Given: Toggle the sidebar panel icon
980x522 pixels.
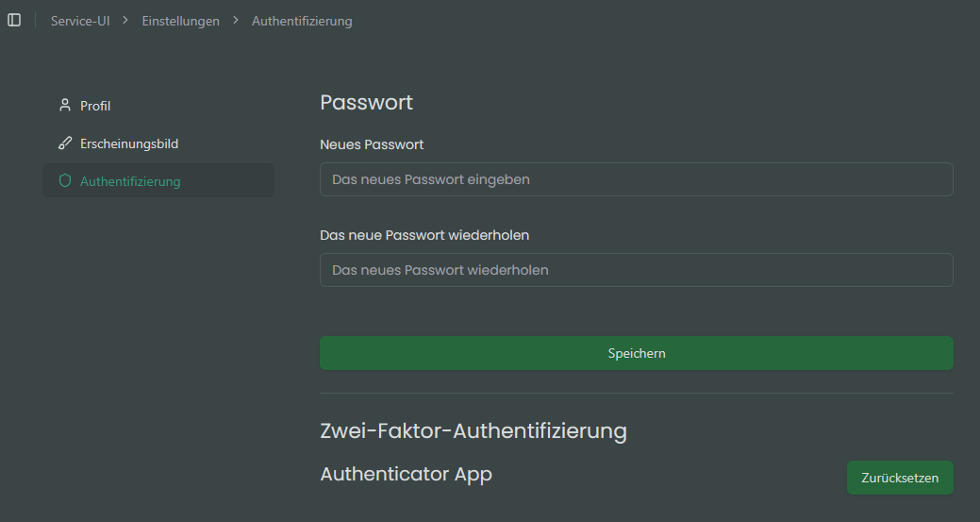Looking at the screenshot, I should click(14, 20).
